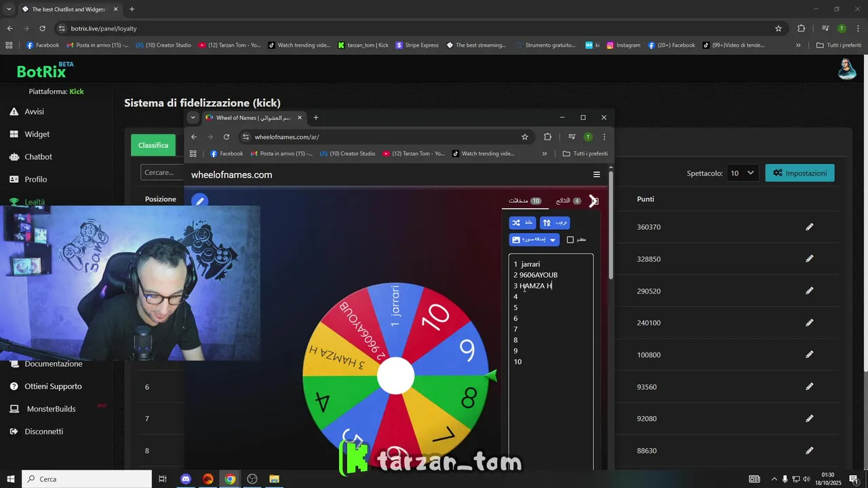The height and width of the screenshot is (488, 868).
Task: Open Discord from the taskbar
Action: [186, 479]
